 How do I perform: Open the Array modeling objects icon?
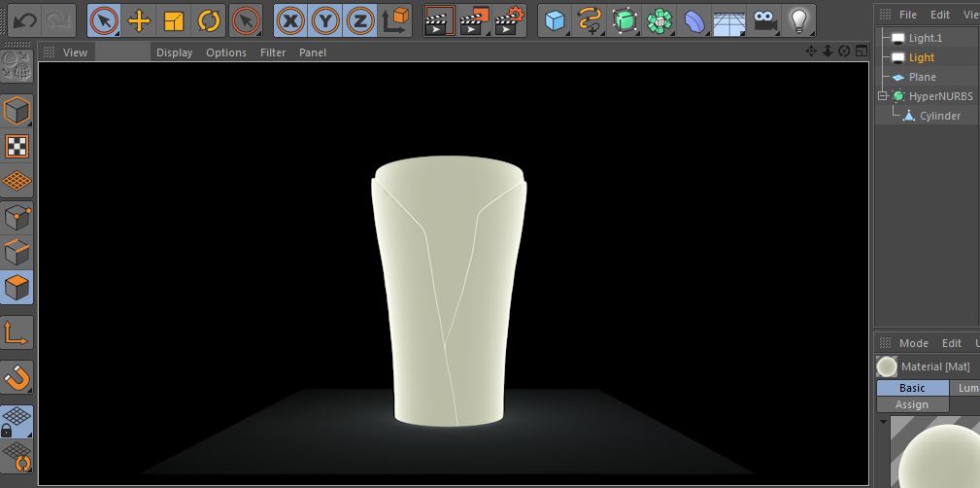(x=659, y=20)
